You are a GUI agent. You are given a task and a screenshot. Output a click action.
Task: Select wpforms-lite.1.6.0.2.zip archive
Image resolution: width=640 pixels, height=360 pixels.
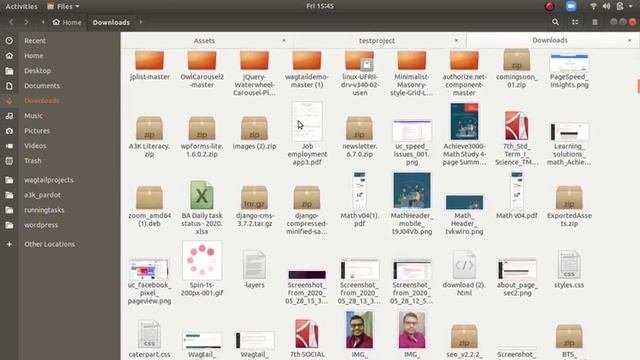pyautogui.click(x=202, y=137)
